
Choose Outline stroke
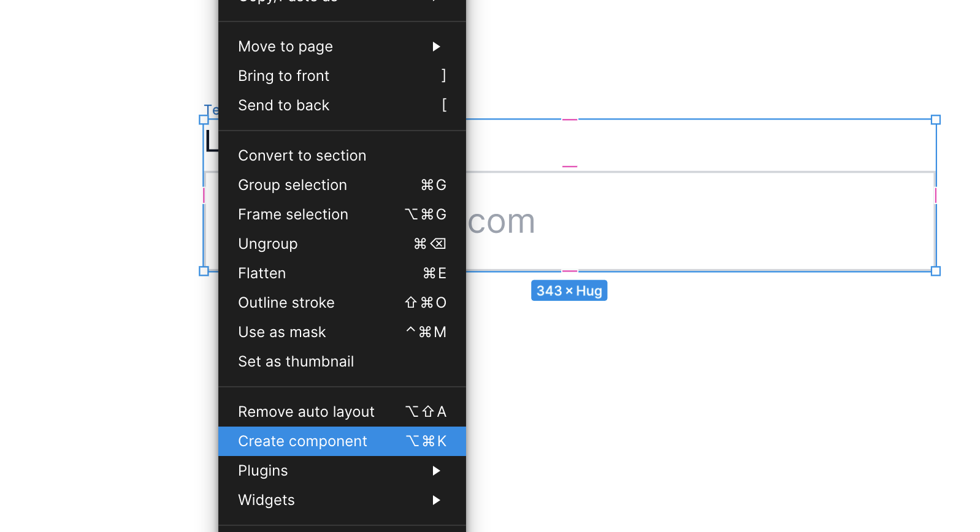point(286,303)
